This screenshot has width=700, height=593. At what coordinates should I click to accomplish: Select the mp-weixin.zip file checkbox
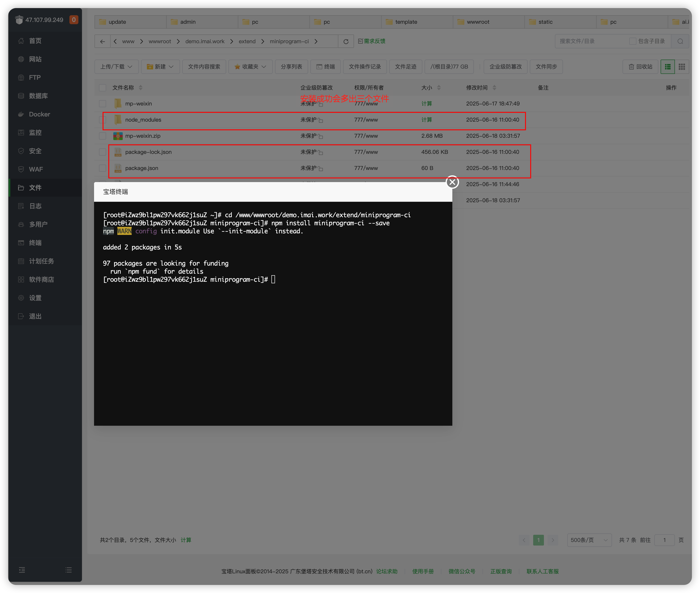[x=103, y=136]
